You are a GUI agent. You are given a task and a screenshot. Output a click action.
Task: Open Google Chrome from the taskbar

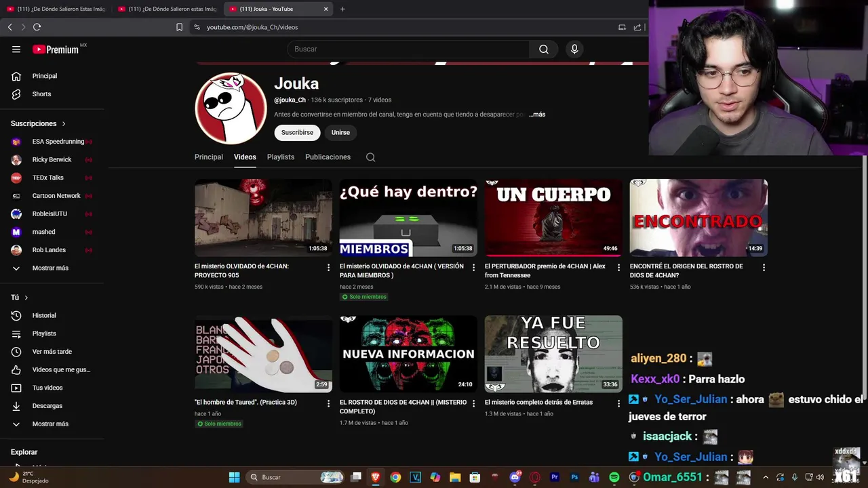point(395,477)
